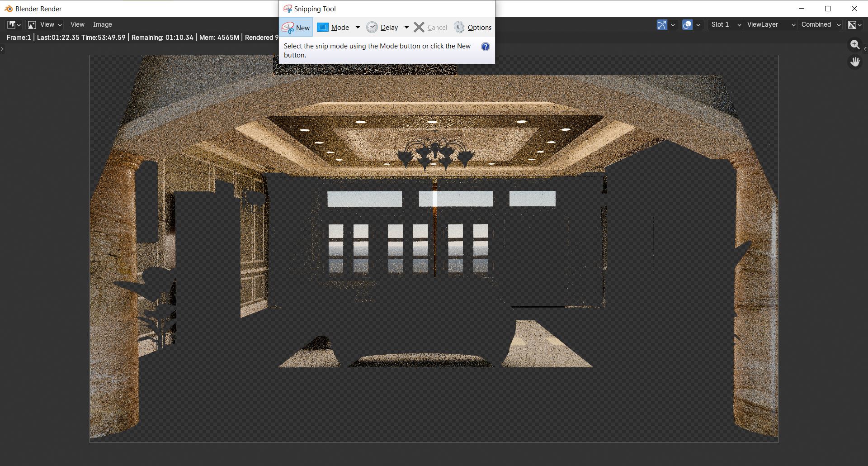
Task: Open the Delay dropdown arrow in Snipping Tool
Action: [406, 28]
